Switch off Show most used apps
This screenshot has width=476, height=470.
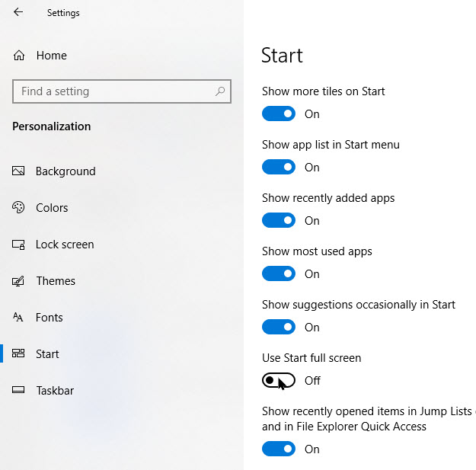(278, 274)
